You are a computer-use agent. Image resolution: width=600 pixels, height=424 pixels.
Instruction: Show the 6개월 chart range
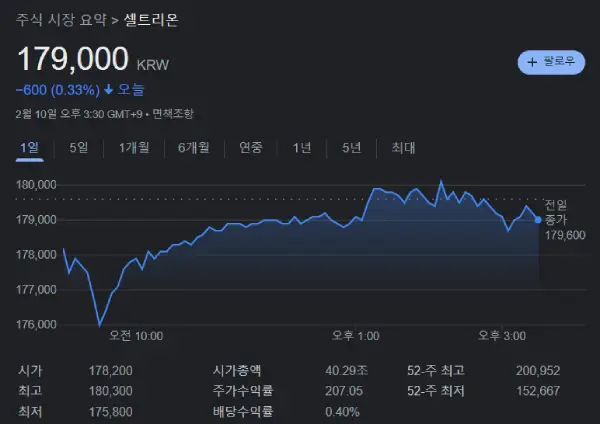194,148
